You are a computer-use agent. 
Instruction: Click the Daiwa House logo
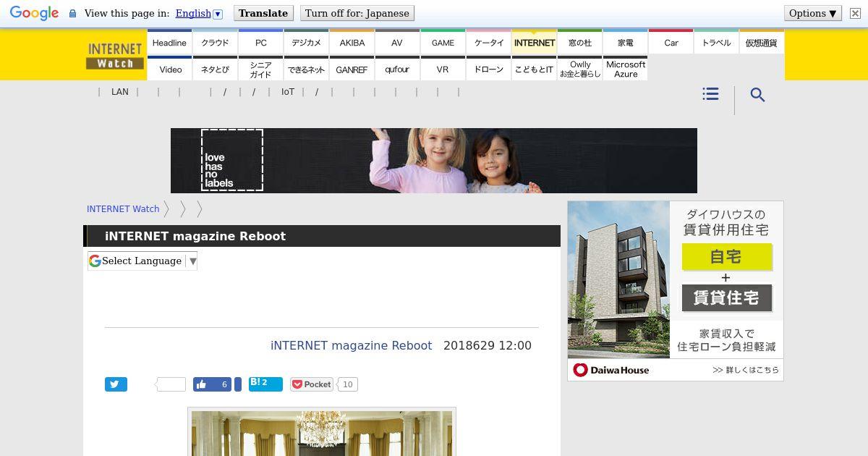coord(611,370)
